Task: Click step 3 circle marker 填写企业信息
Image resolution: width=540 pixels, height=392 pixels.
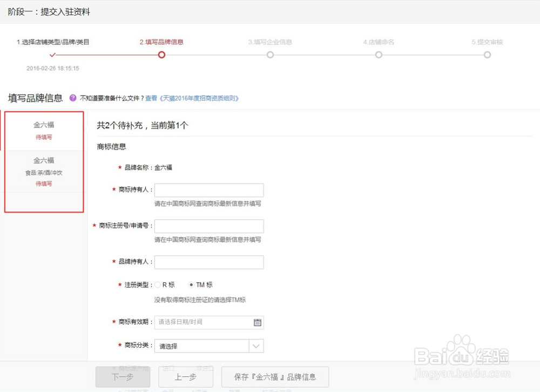Action: [x=270, y=55]
